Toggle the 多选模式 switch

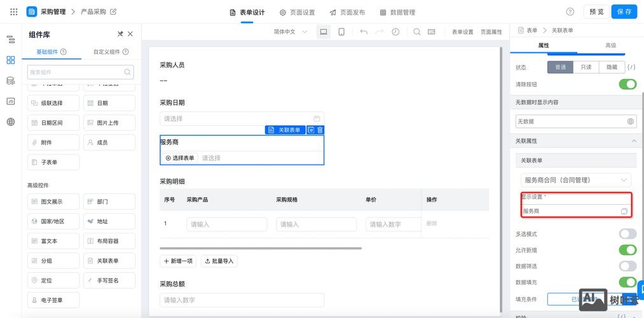(627, 234)
